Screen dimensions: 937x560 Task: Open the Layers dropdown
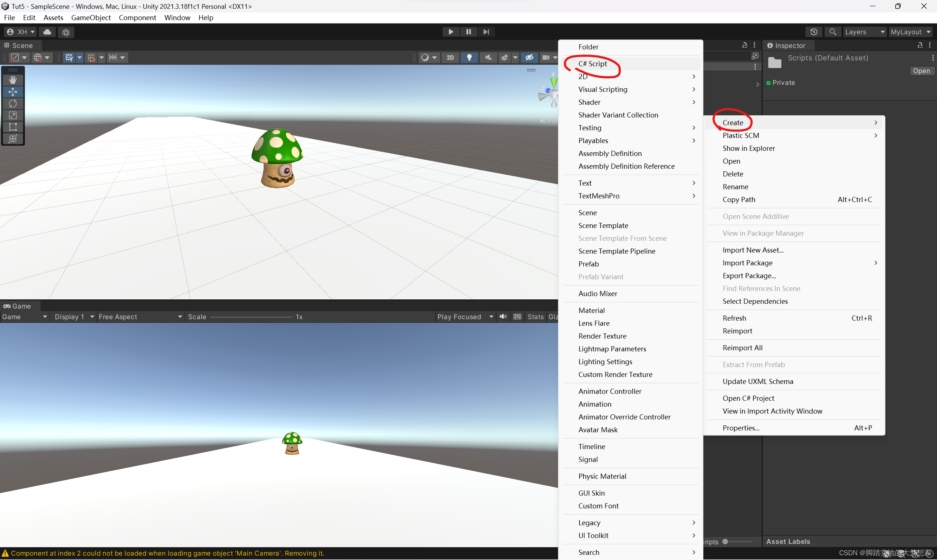click(865, 32)
